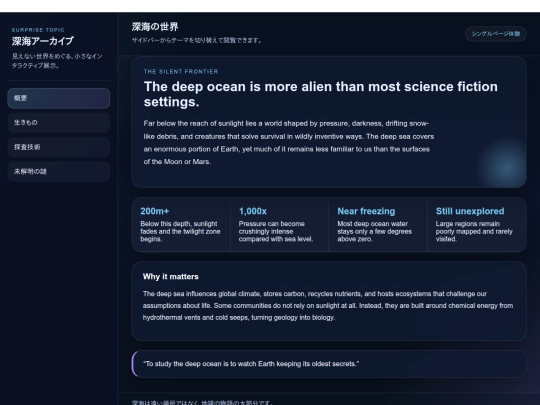Viewport: 540px width, 405px height.
Task: Click the paragraph about deep sea influencing climate
Action: coord(328,306)
